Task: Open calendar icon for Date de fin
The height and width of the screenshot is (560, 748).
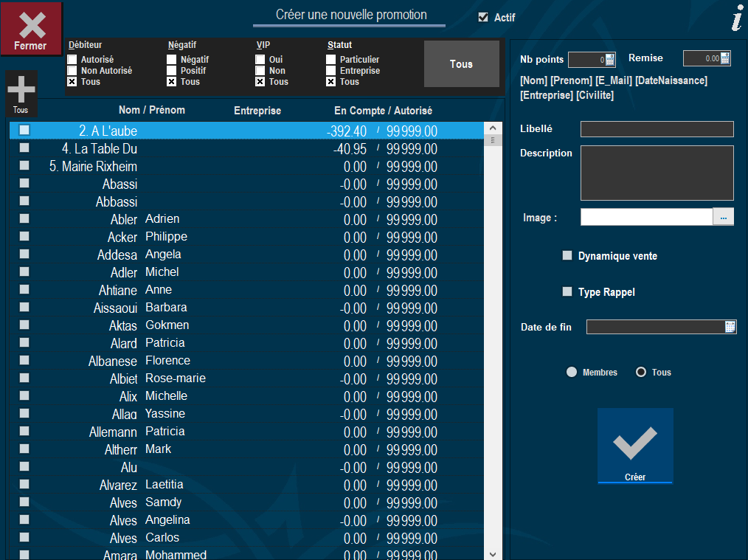Action: pyautogui.click(x=730, y=327)
